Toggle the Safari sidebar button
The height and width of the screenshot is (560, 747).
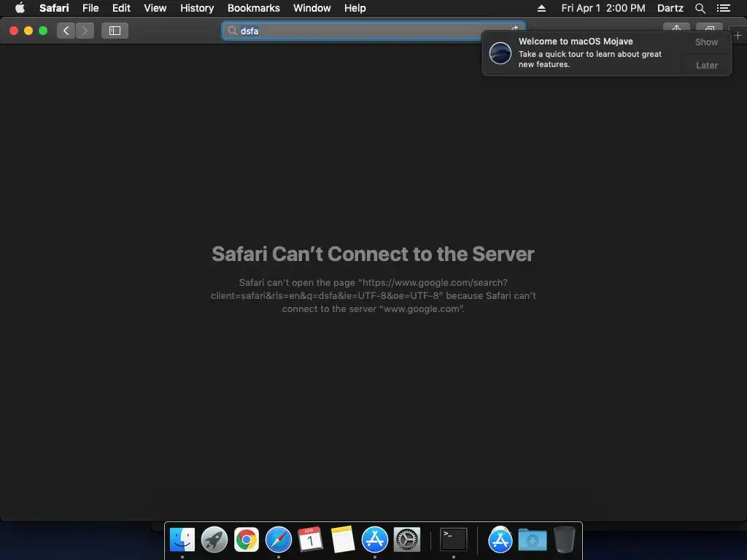(115, 31)
